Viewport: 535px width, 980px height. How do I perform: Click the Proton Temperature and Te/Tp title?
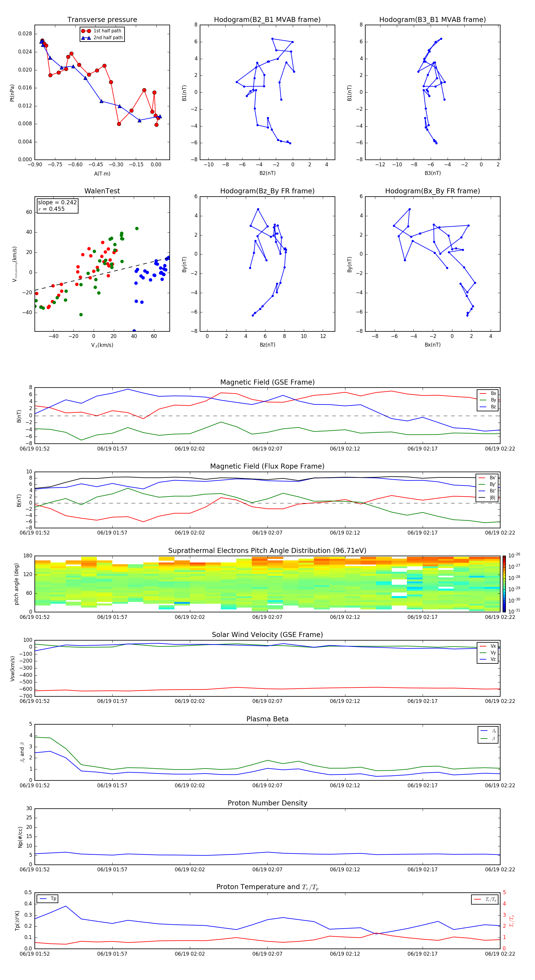[x=267, y=887]
